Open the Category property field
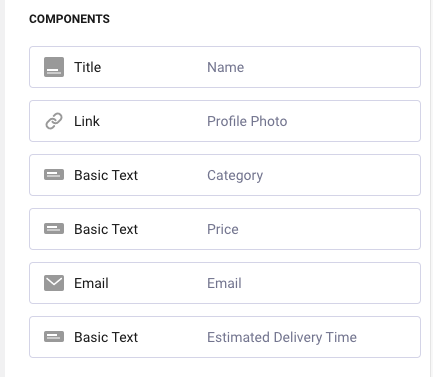 (235, 175)
